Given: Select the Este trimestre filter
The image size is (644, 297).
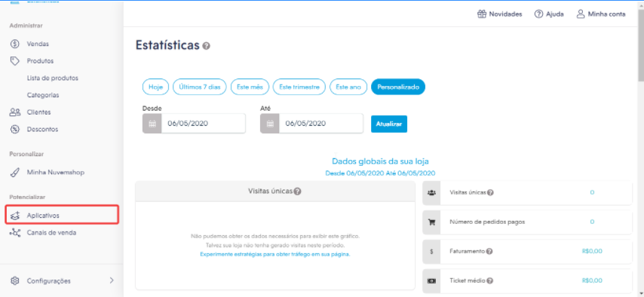Looking at the screenshot, I should point(299,87).
